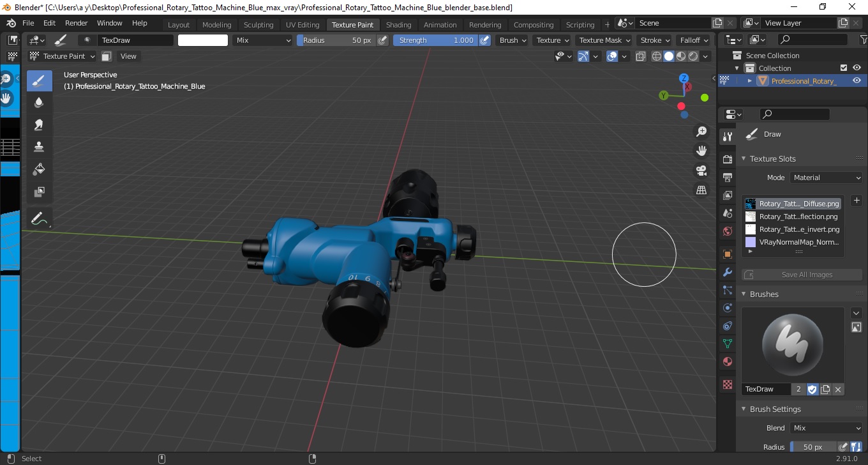Select the Annotate tool
868x465 pixels.
[40, 218]
